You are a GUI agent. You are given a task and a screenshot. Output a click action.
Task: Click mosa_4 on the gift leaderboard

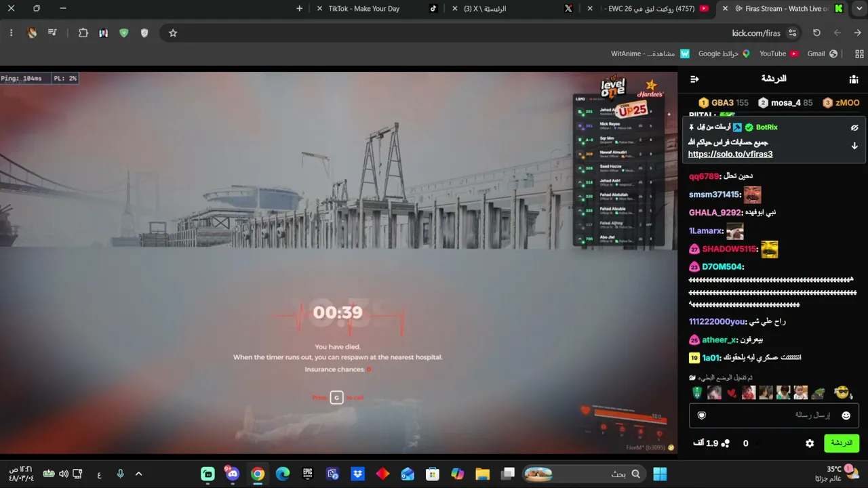(x=785, y=103)
